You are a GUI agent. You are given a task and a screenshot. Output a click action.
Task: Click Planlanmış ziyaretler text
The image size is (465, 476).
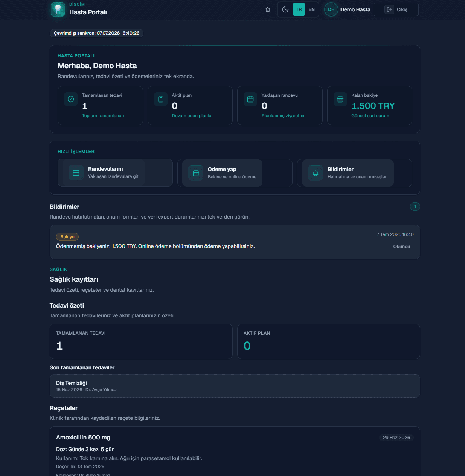click(x=283, y=116)
